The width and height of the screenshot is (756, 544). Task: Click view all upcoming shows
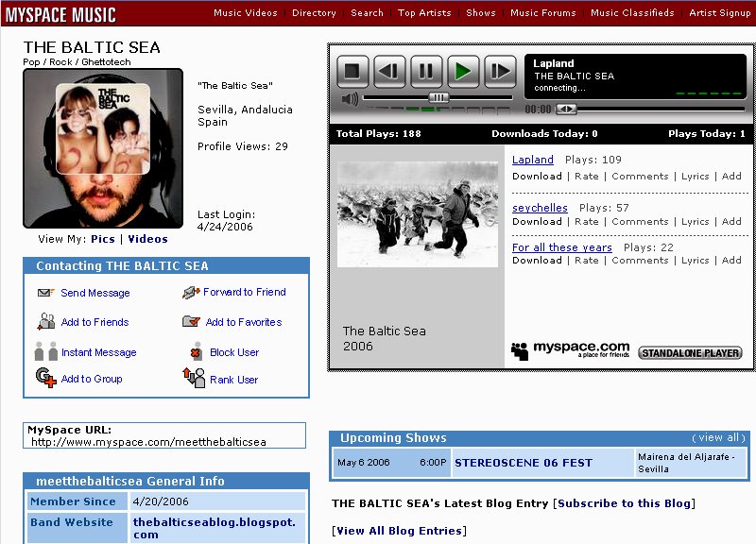point(718,437)
